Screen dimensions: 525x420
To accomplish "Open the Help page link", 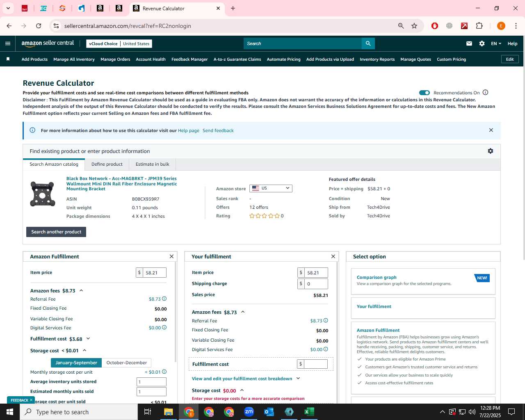I will coord(189,130).
